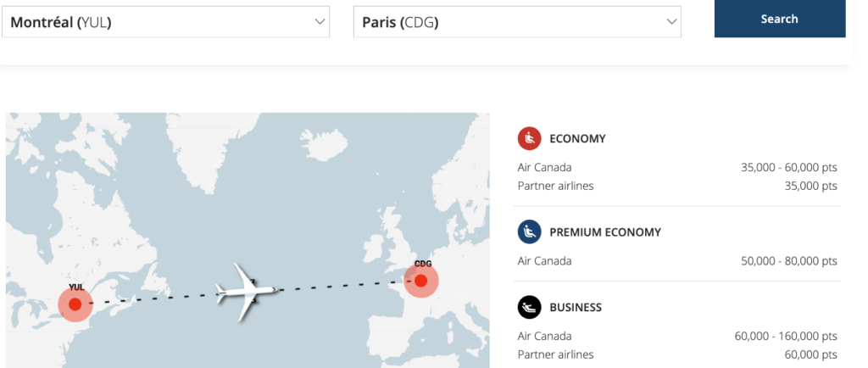This screenshot has height=368, width=868.
Task: Click the 50,000 - 80,000 pts Premium Economy price
Action: pyautogui.click(x=788, y=261)
